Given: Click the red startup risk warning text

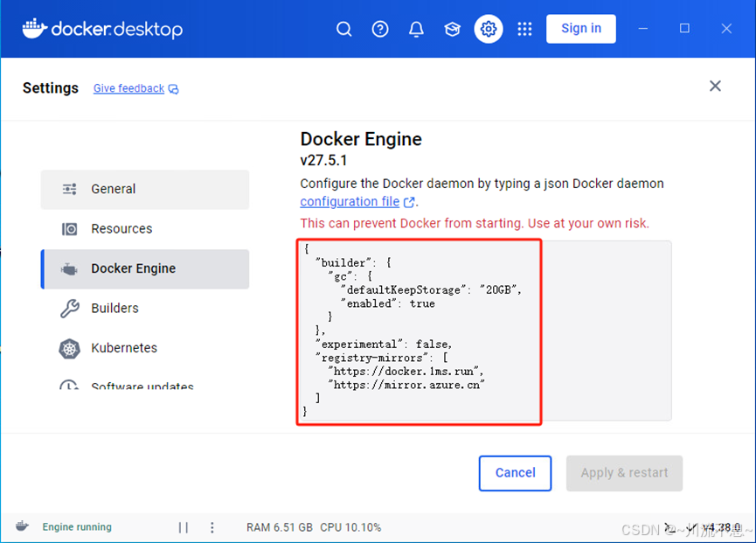Looking at the screenshot, I should point(475,223).
